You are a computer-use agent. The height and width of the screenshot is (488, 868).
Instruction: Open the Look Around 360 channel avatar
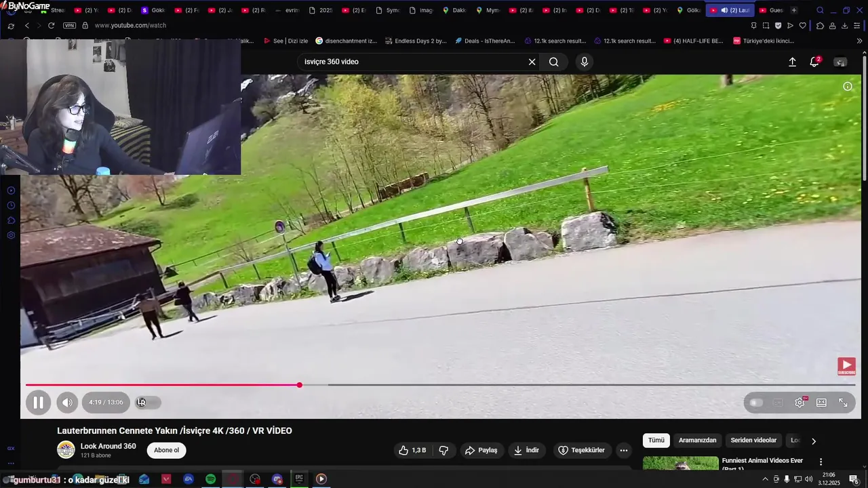pos(66,450)
